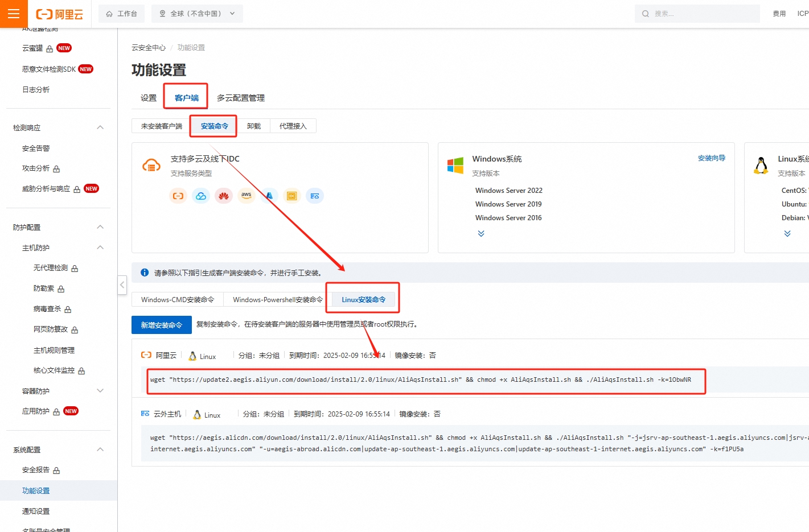This screenshot has height=532, width=809.
Task: Expand the 容器防护 sidebar section
Action: tap(100, 391)
